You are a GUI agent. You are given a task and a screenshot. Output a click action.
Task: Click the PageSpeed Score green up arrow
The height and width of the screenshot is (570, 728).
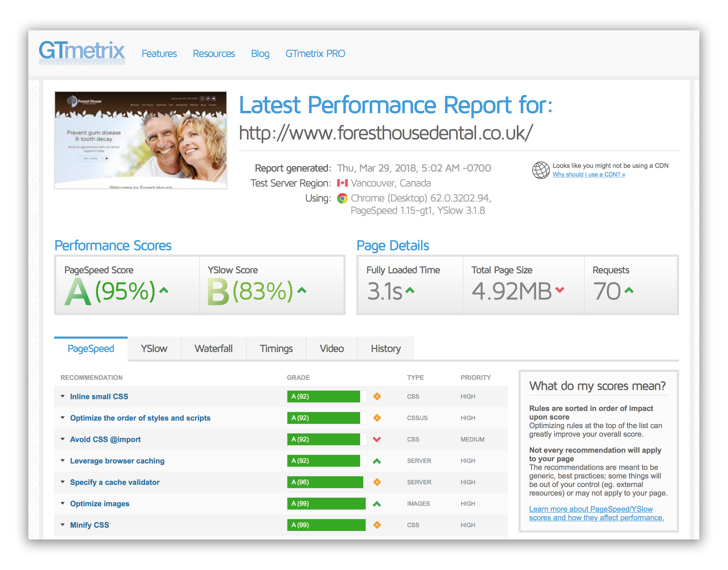click(164, 291)
